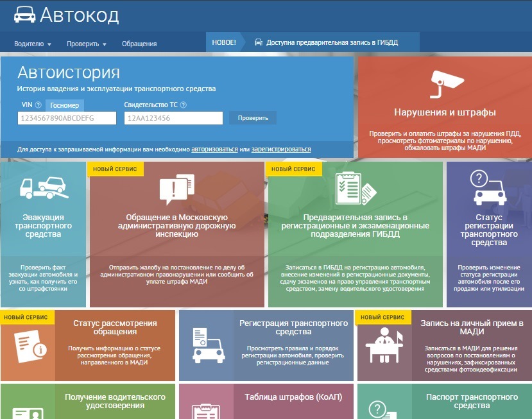Image resolution: width=532 pixels, height=419 pixels.
Task: Click the car icon in announcement banner
Action: coord(259,42)
